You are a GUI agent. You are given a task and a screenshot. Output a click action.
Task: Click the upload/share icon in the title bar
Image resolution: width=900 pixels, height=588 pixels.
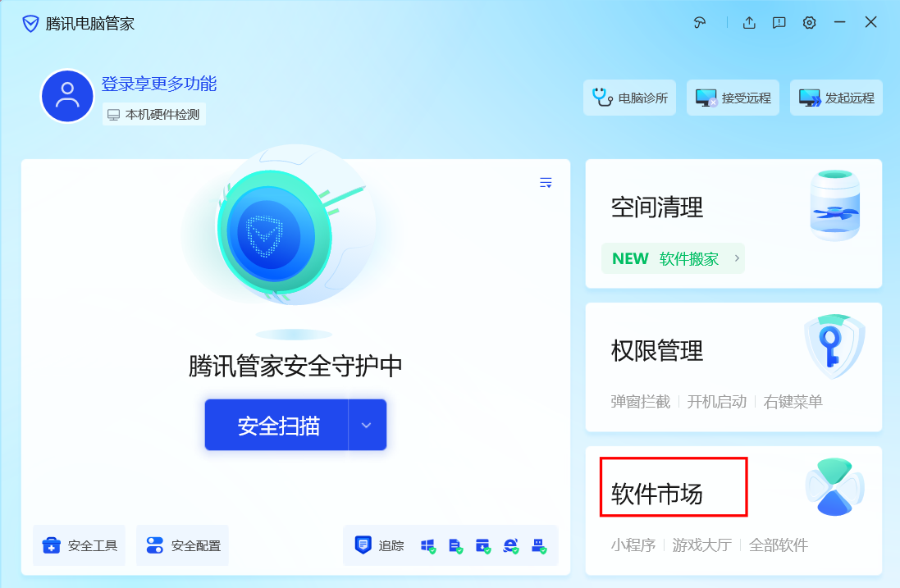point(749,22)
